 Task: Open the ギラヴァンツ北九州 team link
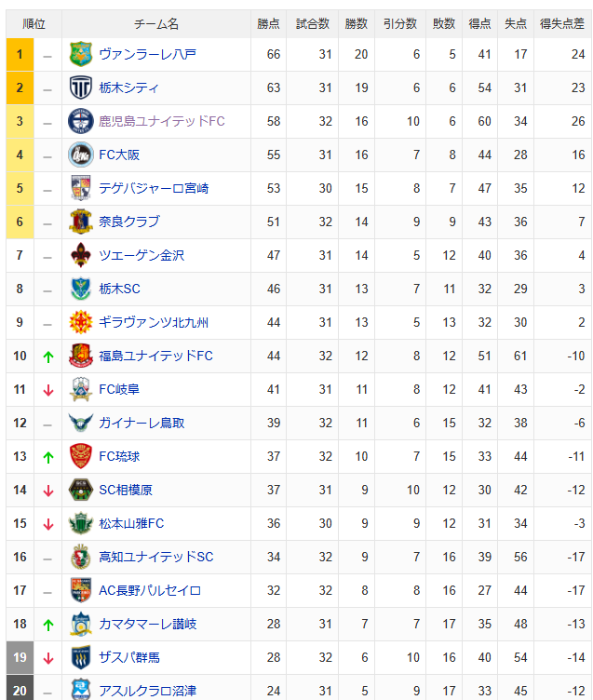(x=154, y=323)
